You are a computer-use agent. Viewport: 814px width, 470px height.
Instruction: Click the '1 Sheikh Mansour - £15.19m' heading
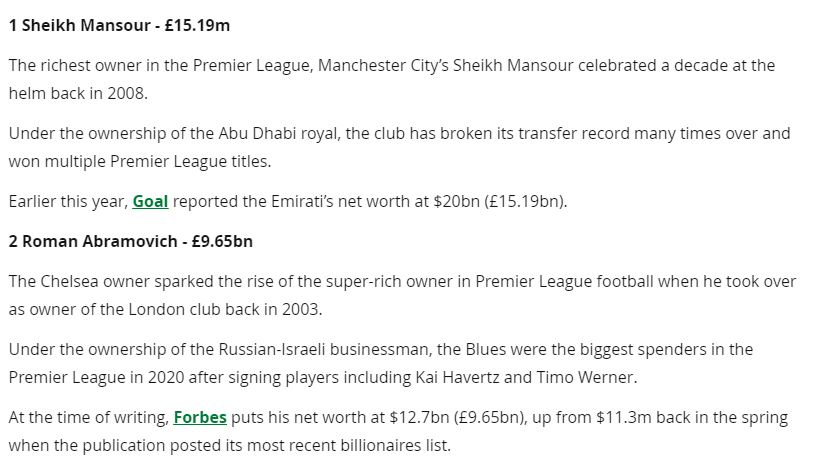(x=119, y=25)
